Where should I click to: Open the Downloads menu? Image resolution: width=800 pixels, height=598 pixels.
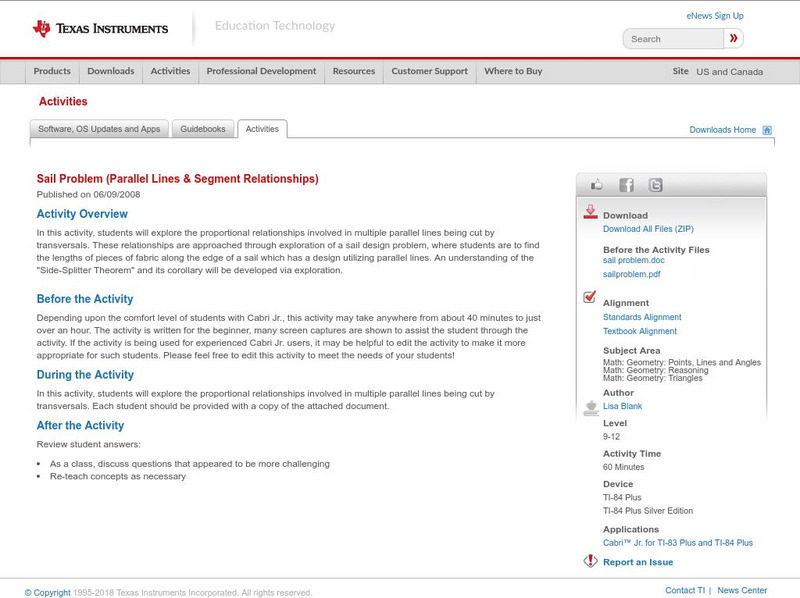pyautogui.click(x=111, y=71)
